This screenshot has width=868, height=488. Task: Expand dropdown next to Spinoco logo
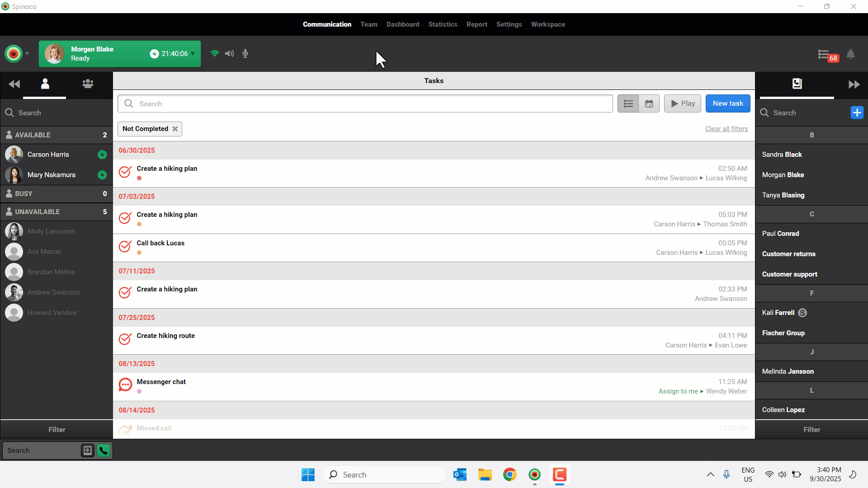pos(27,54)
